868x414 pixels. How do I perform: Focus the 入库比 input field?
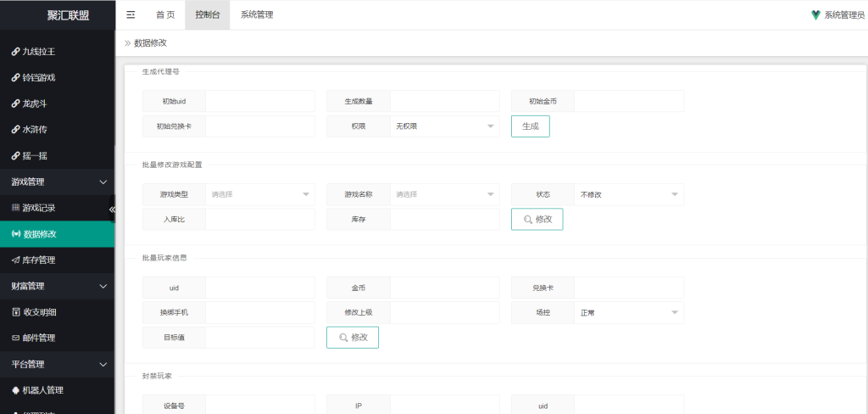tap(260, 220)
